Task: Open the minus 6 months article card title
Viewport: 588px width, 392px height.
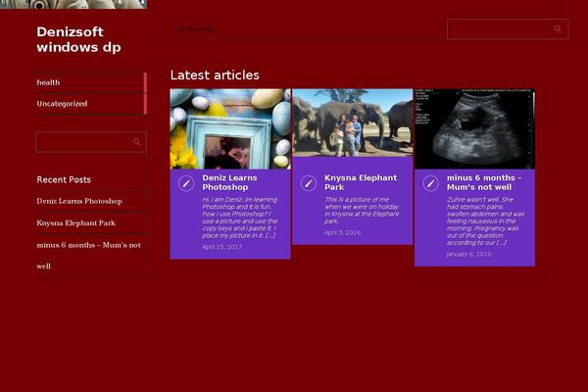Action: tap(484, 182)
